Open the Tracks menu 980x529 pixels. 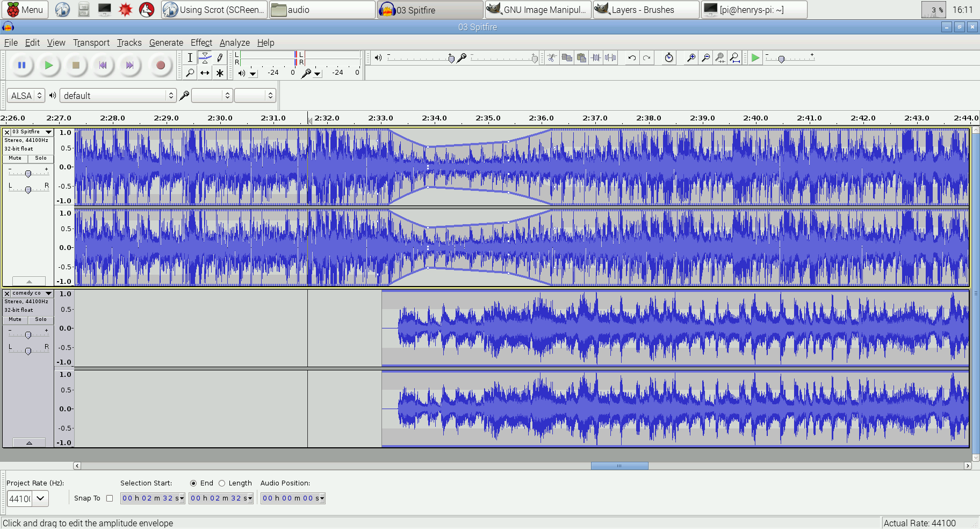[129, 42]
